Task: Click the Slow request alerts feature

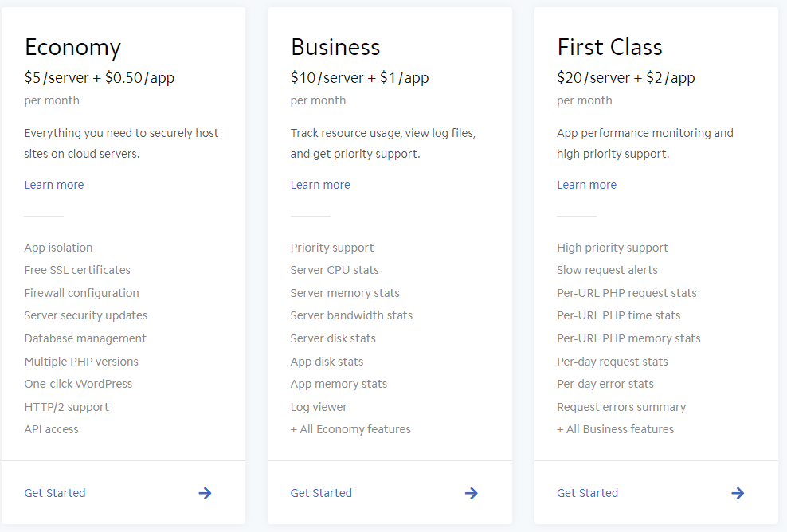Action: 607,270
